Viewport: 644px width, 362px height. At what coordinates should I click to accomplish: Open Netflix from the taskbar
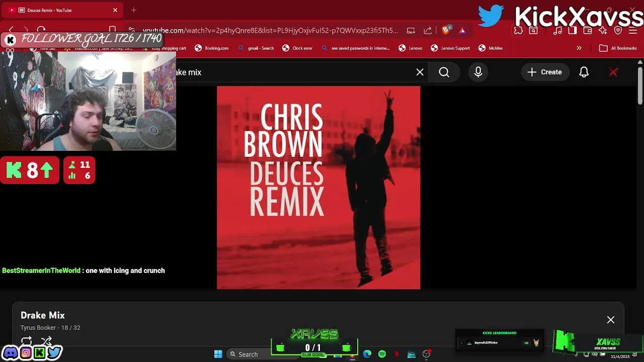[x=396, y=354]
